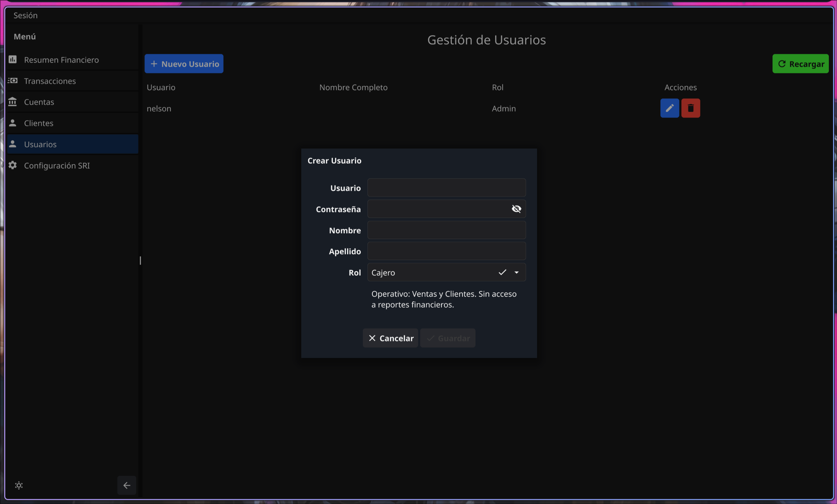The width and height of the screenshot is (837, 504).
Task: Click the blue pencil edit icon for nelson
Action: point(669,108)
